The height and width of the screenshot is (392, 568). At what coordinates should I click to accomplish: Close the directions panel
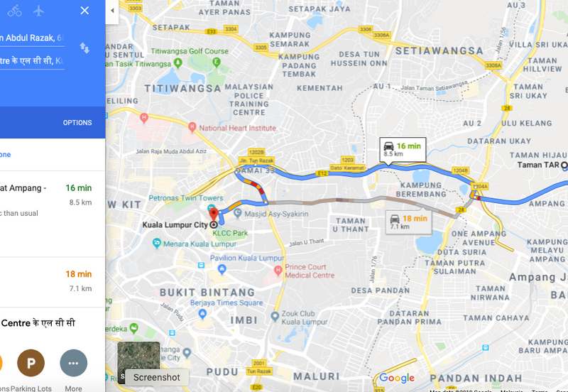84,11
